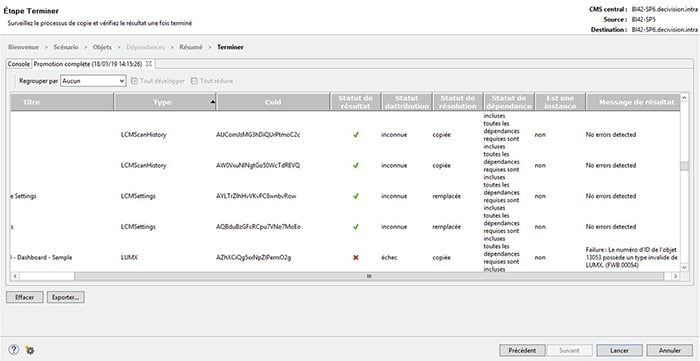700x361 pixels.
Task: Click the vertical scrollbar thumb
Action: pyautogui.click(x=685, y=166)
